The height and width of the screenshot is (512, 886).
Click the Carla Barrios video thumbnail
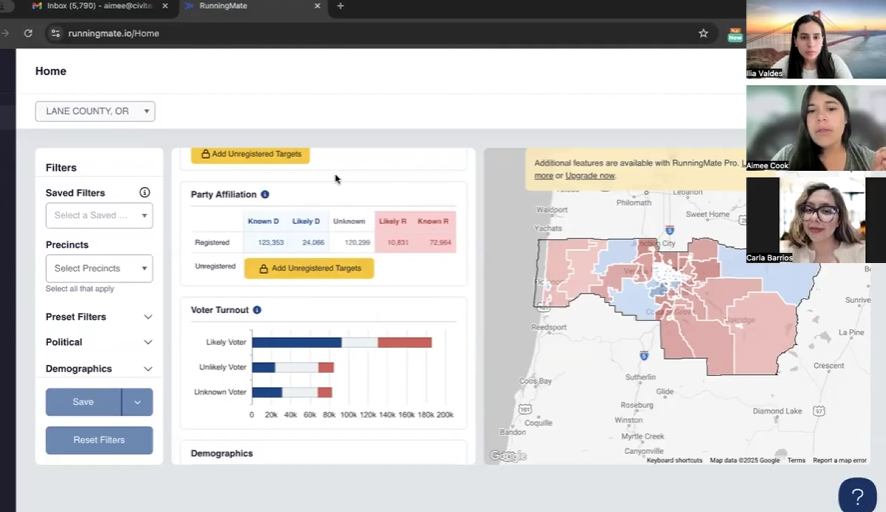click(x=816, y=220)
